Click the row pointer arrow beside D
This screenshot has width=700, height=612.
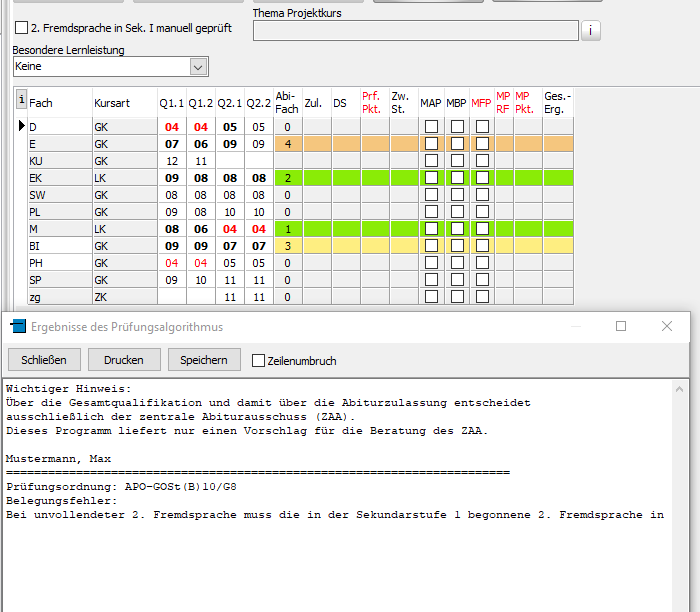21,126
